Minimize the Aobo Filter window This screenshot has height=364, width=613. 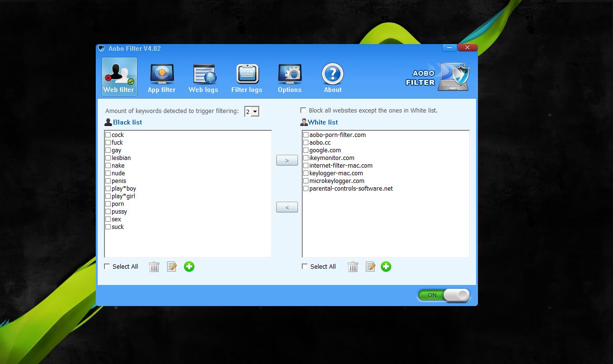449,47
